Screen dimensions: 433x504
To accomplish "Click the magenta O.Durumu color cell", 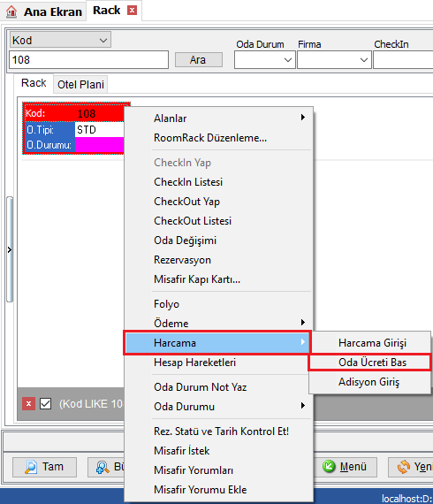I will [99, 145].
